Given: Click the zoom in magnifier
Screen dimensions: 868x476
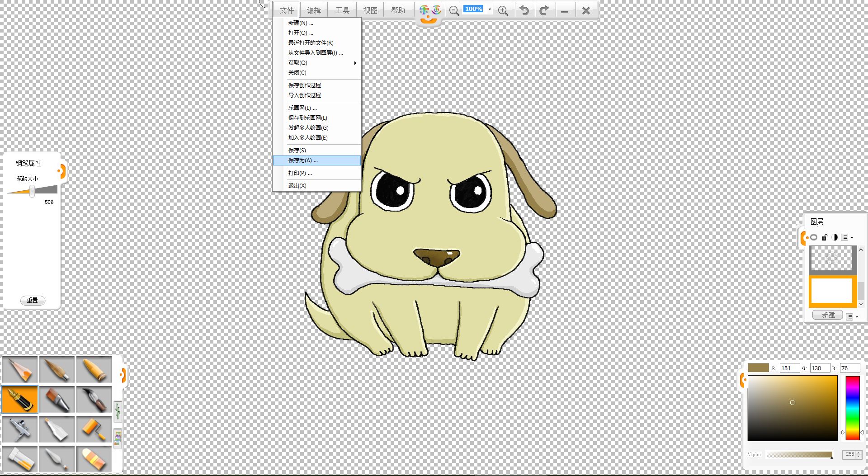Looking at the screenshot, I should click(x=503, y=10).
